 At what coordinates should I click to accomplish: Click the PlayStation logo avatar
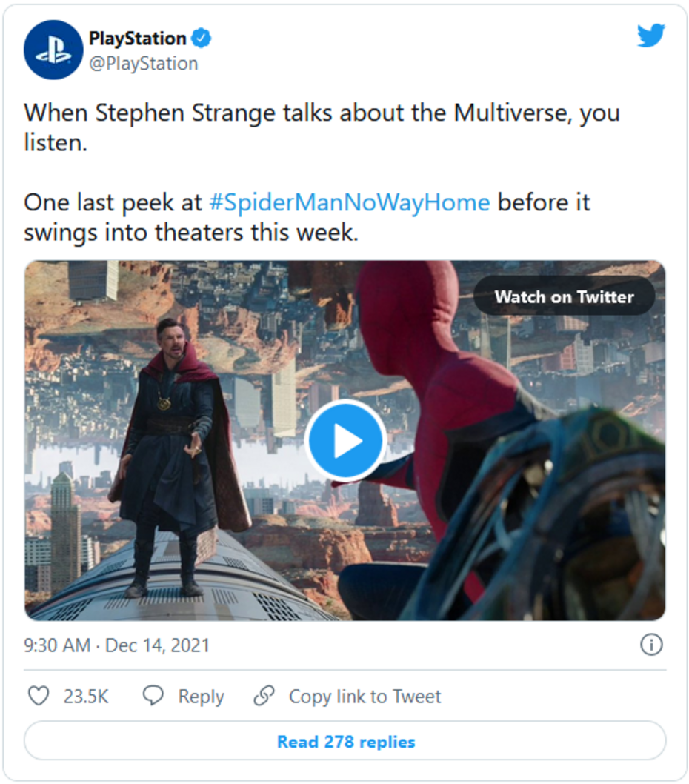53,50
